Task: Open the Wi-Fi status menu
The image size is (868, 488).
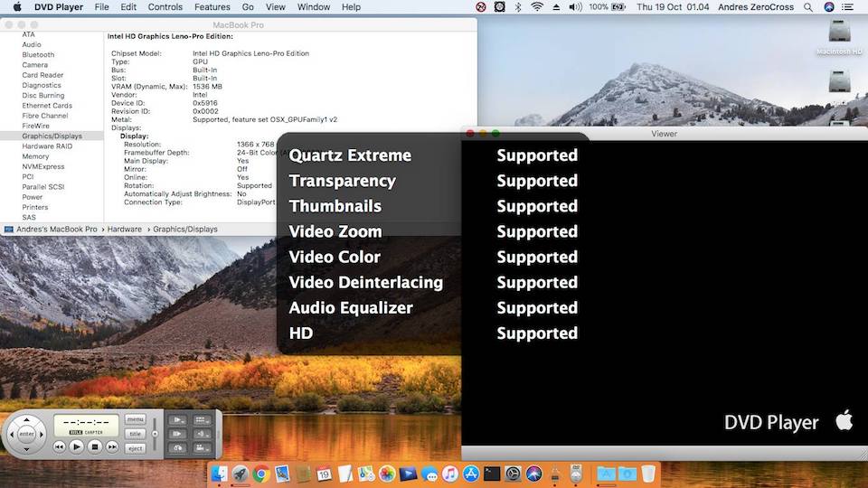Action: [x=537, y=7]
